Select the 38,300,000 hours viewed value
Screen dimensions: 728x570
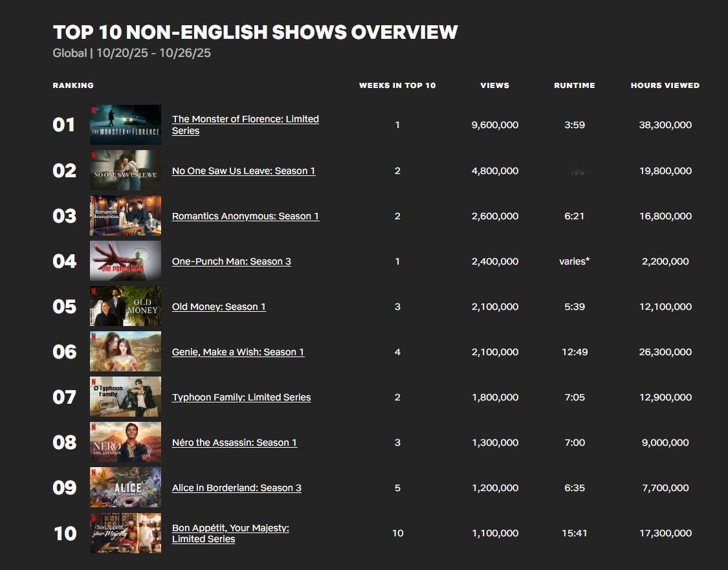[x=665, y=125]
